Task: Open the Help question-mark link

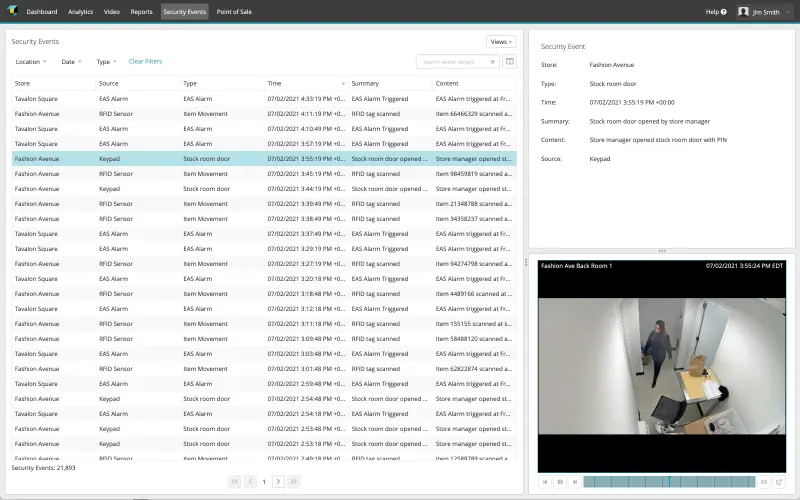Action: tap(716, 12)
